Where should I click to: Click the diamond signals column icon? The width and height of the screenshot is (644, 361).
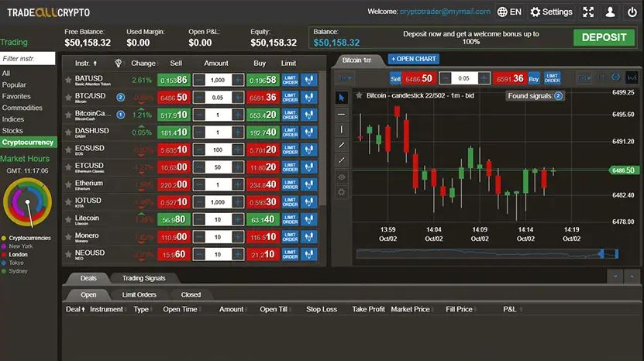coord(119,63)
